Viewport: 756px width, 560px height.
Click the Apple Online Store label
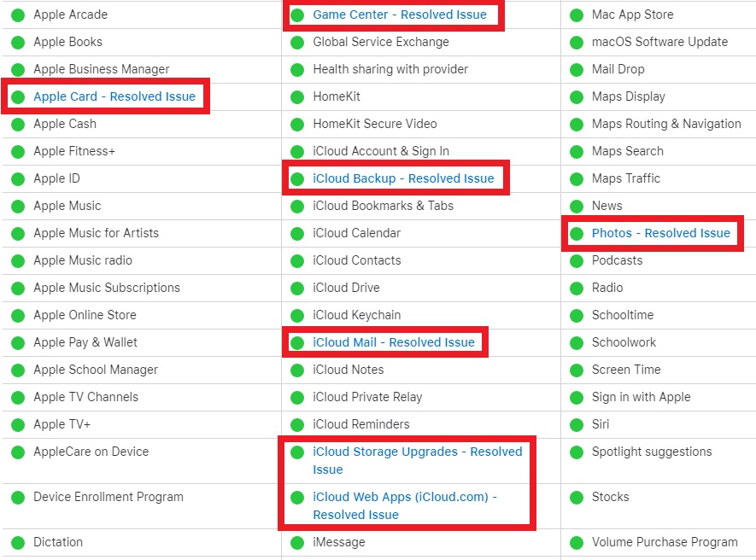(x=85, y=315)
